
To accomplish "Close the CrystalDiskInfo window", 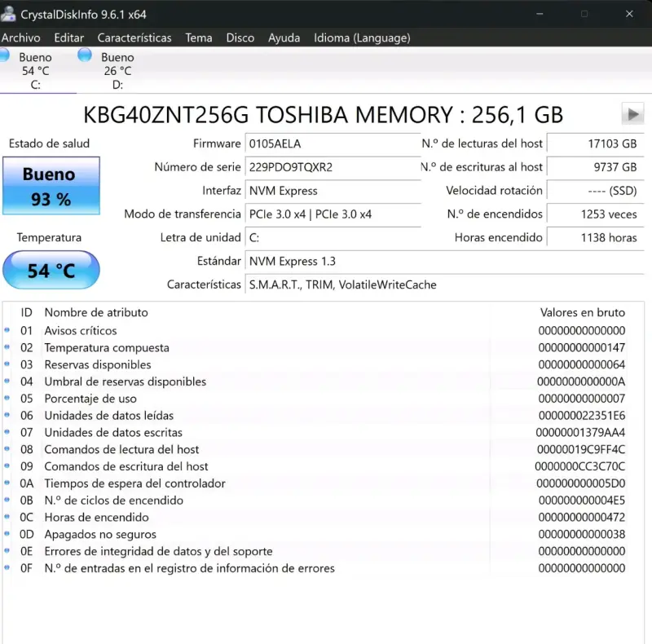I will pyautogui.click(x=629, y=14).
